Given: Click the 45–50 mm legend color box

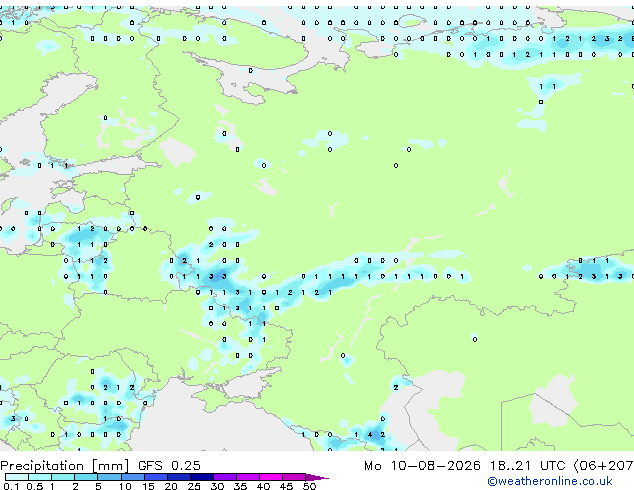Looking at the screenshot, I should [294, 477].
